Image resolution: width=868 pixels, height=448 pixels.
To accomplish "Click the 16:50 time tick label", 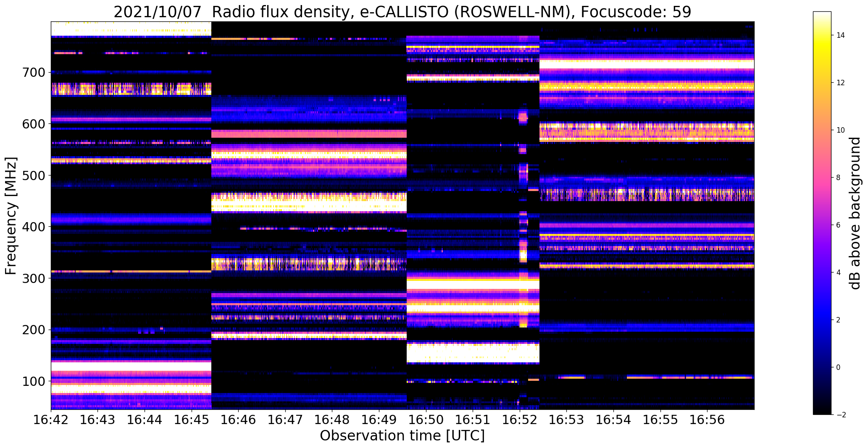I will (426, 419).
